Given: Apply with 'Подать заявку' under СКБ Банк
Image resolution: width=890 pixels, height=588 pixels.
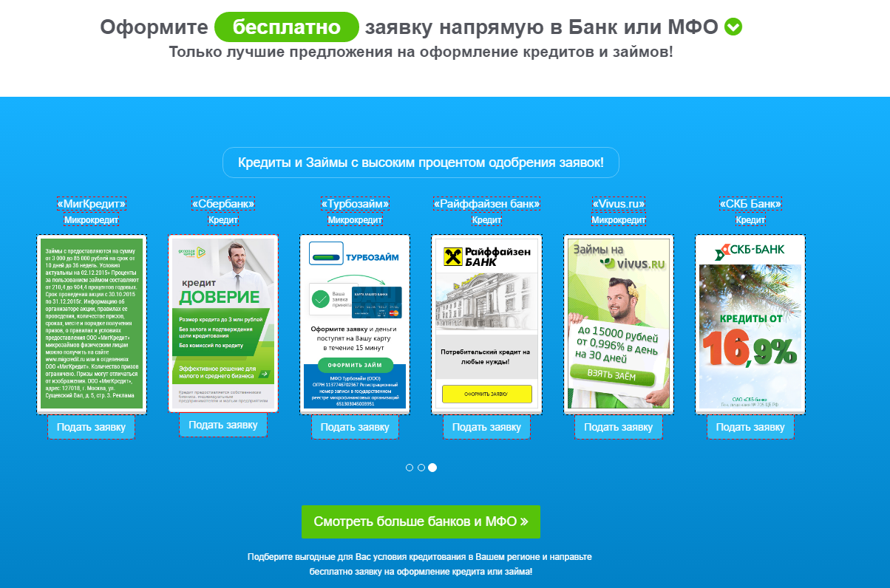Looking at the screenshot, I should (750, 427).
